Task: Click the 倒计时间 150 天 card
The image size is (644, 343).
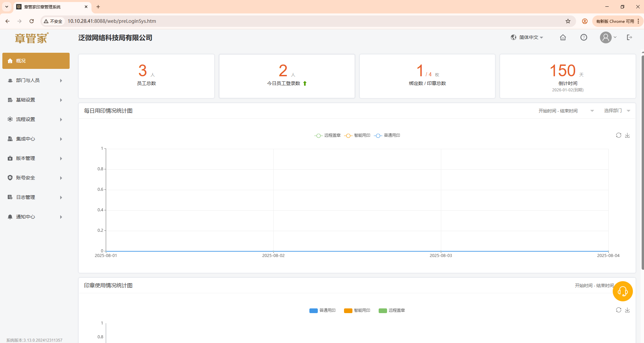Action: (568, 76)
